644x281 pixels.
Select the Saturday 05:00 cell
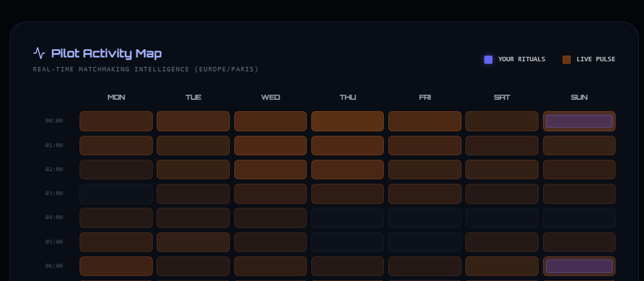click(502, 242)
